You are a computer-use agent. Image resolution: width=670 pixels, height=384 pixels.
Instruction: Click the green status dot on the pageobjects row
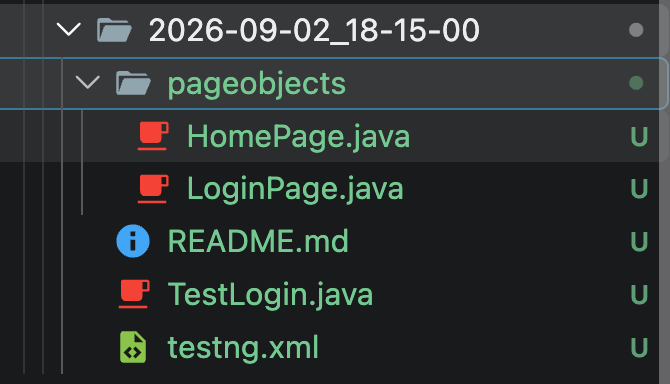(636, 83)
